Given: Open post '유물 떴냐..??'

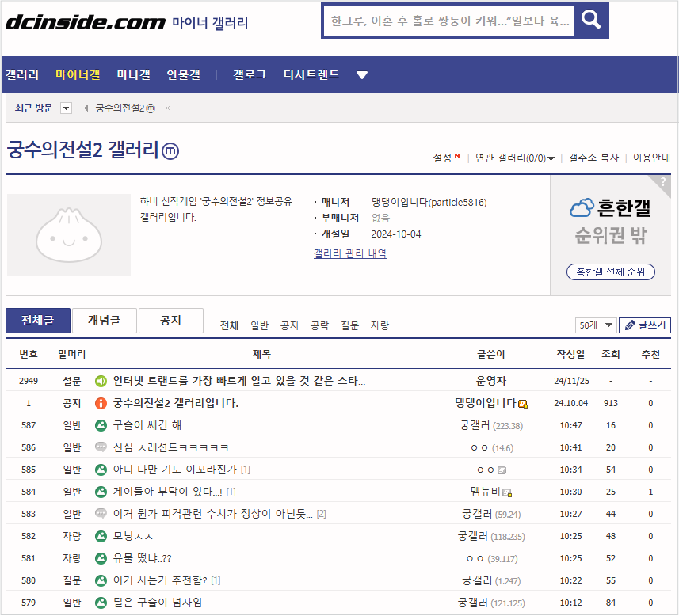Looking at the screenshot, I should (142, 558).
